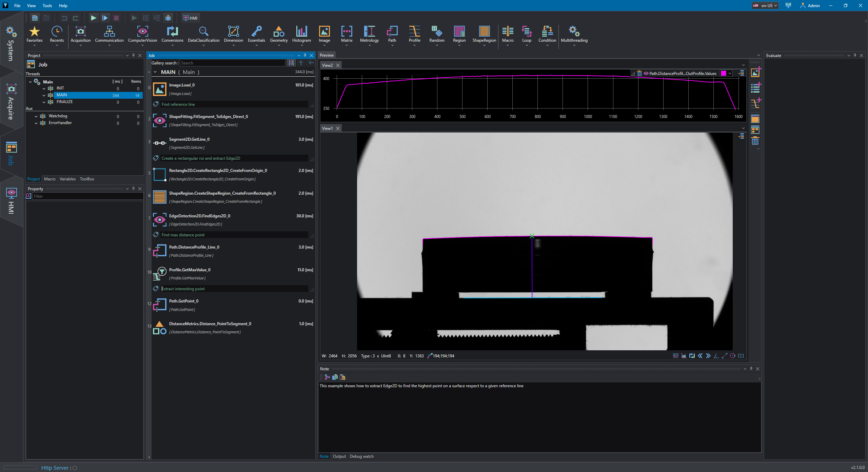Select the Profile.GetMaxValue_0 step
Screen dimensions: 868x472
pos(233,274)
